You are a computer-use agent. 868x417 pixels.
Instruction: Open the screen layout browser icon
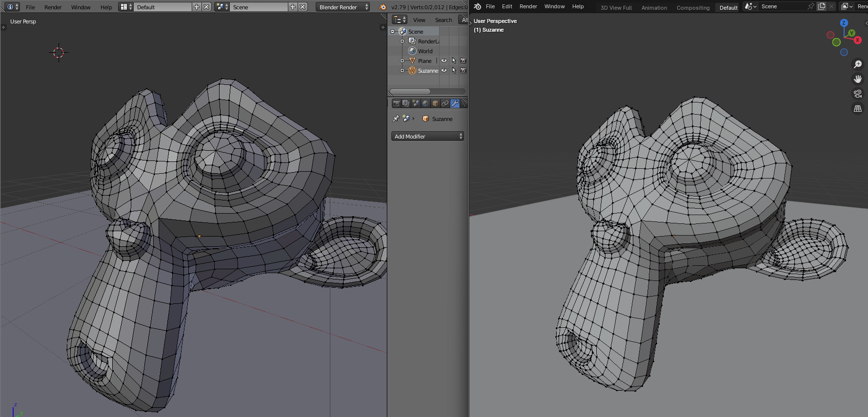coord(126,7)
